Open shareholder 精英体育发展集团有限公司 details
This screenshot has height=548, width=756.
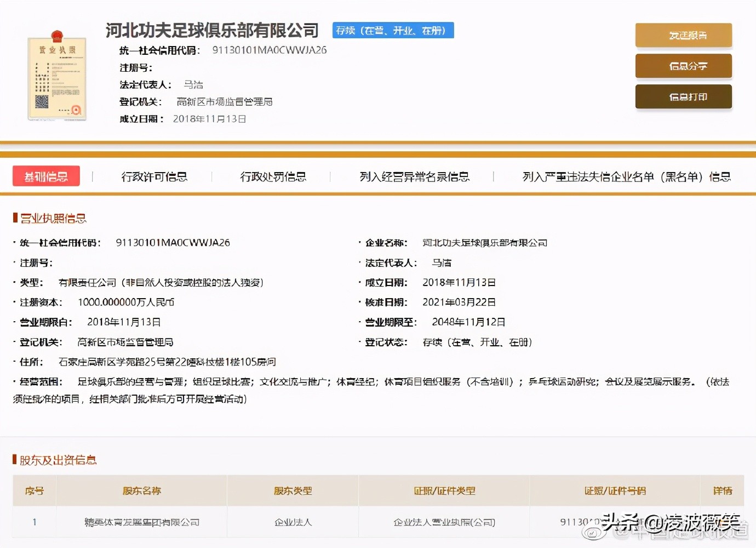click(141, 522)
